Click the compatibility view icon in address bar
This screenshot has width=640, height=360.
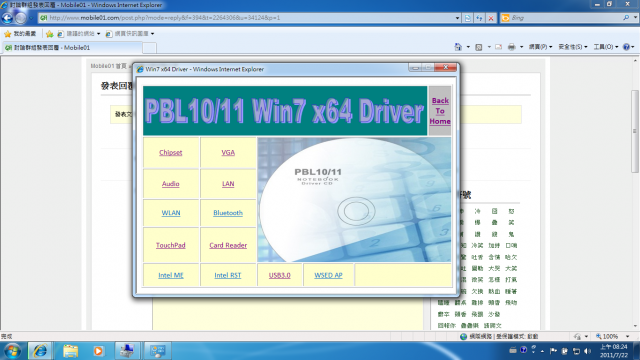(468, 18)
